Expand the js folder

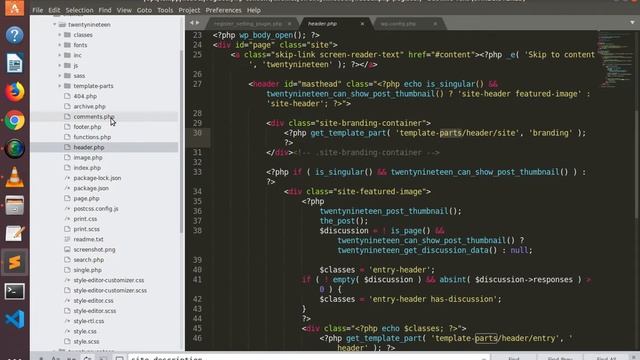[60, 65]
